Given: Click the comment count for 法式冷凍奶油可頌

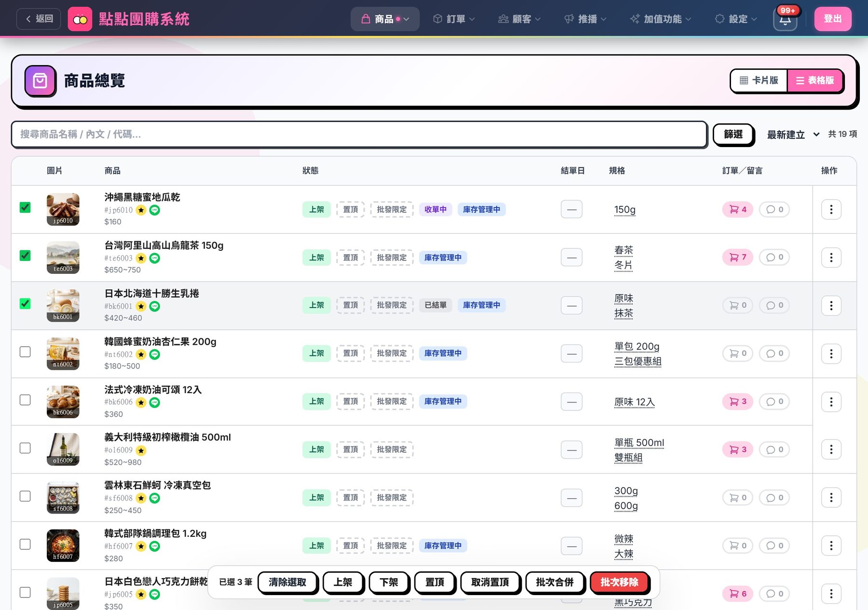Looking at the screenshot, I should pos(774,401).
